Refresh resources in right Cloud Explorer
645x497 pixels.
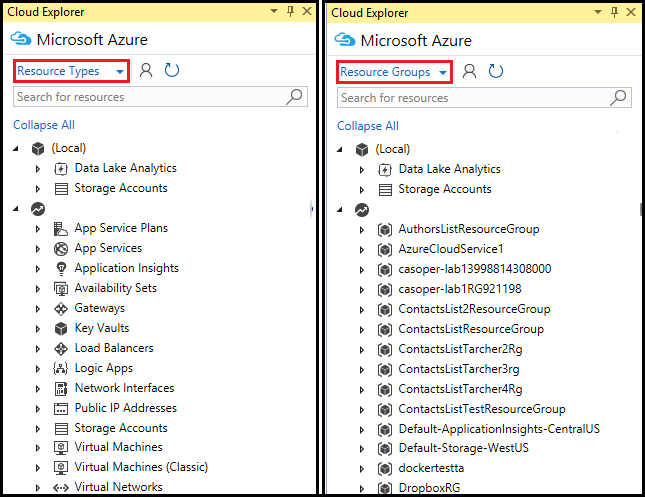click(496, 71)
